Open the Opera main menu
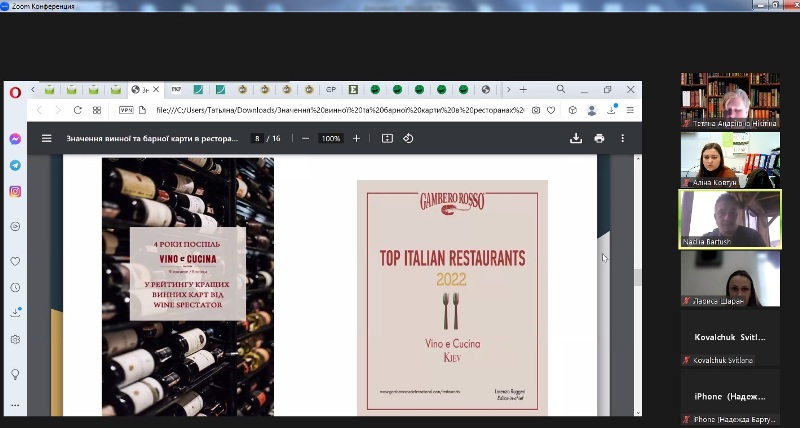The image size is (800, 428). click(x=15, y=91)
